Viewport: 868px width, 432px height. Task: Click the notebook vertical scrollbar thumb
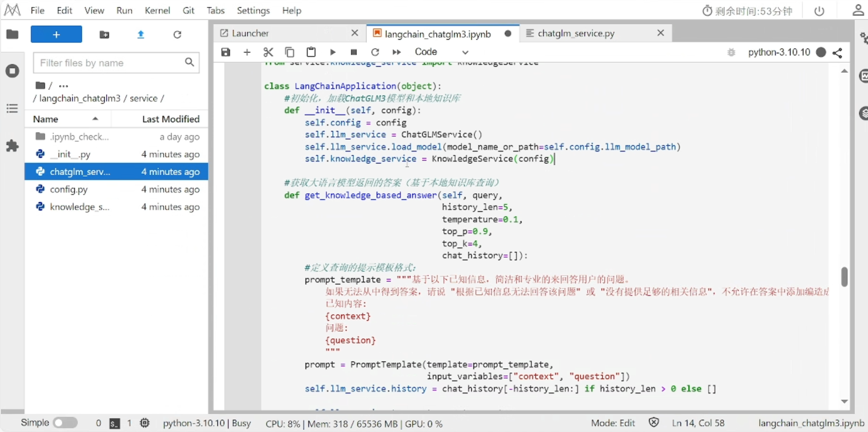tap(844, 276)
